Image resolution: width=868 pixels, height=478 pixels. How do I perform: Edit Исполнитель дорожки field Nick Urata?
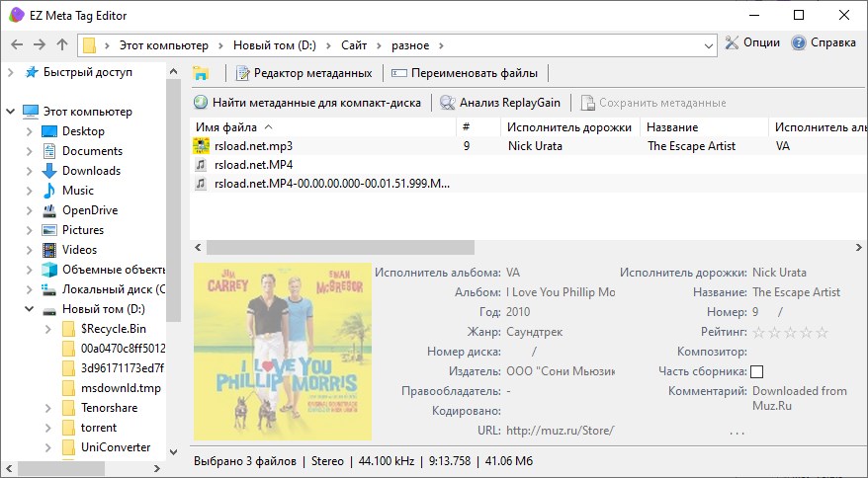coord(806,273)
